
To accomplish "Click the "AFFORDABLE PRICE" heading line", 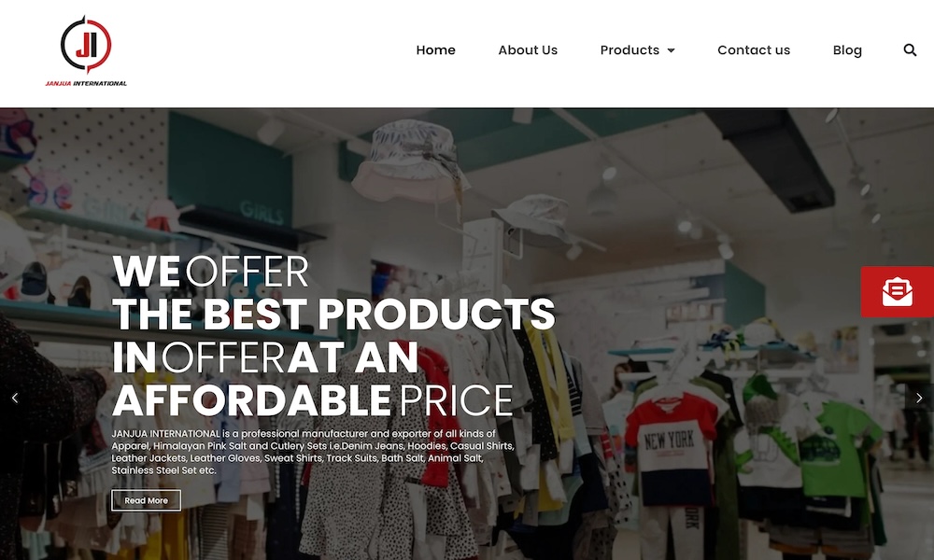I will coord(313,399).
